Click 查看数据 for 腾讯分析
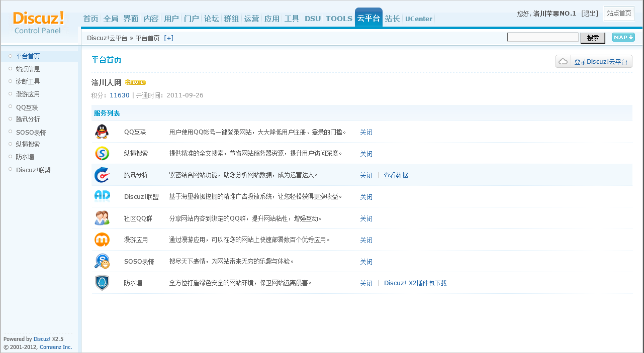The height and width of the screenshot is (353, 644). point(396,176)
